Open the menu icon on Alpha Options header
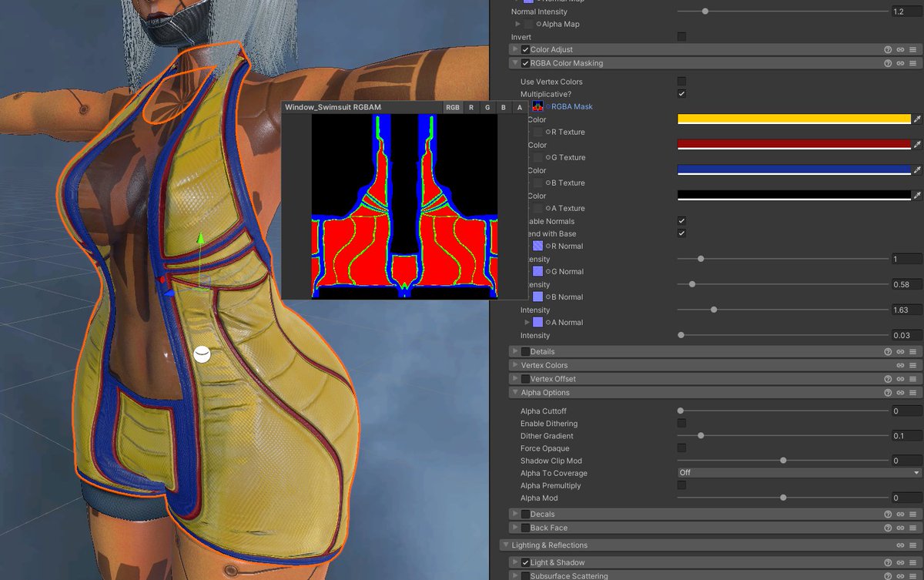 pyautogui.click(x=912, y=393)
